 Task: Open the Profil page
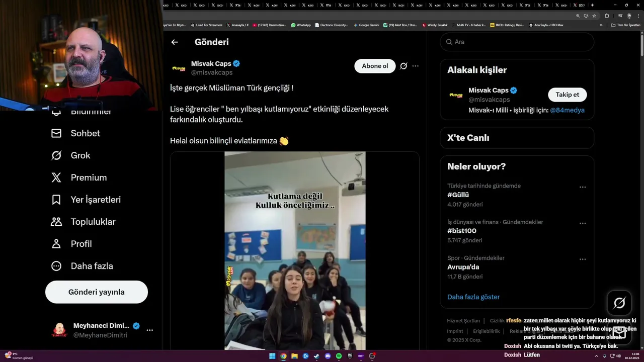pyautogui.click(x=71, y=244)
